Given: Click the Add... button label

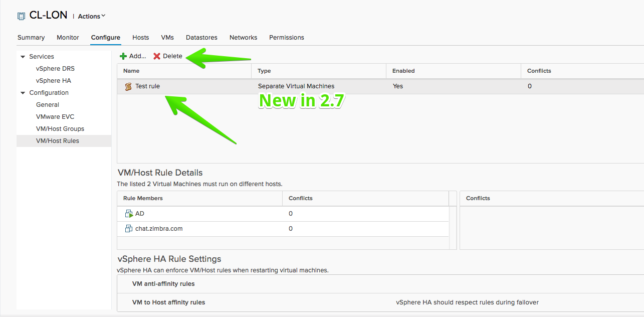Looking at the screenshot, I should click(x=138, y=56).
